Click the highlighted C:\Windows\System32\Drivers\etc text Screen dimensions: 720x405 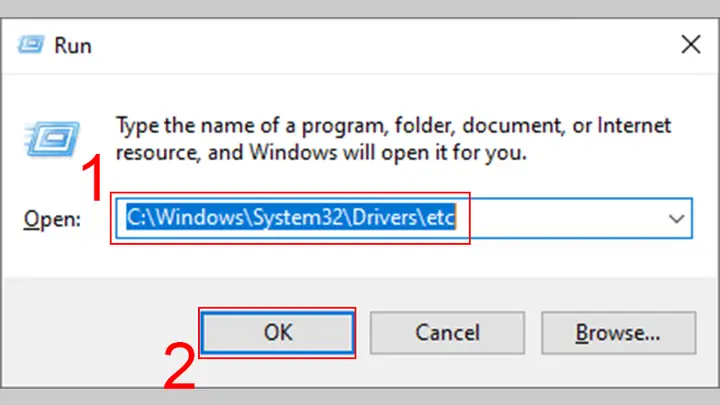[291, 217]
